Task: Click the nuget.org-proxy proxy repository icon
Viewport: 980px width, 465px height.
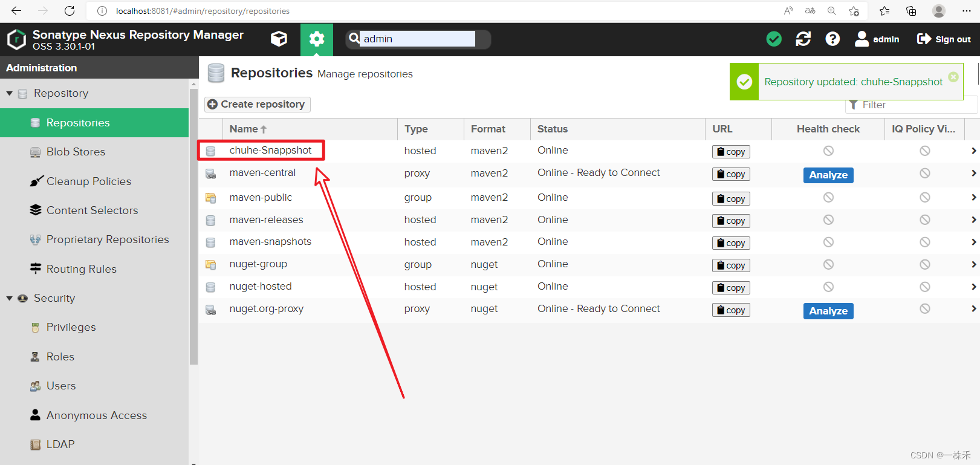Action: pos(210,310)
